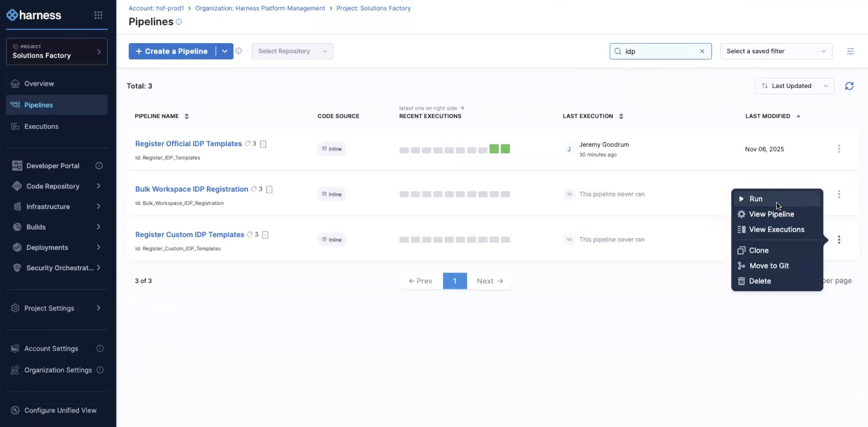The height and width of the screenshot is (427, 868).
Task: Click the description icon beside Bulk Workspace IDP Registration
Action: point(269,189)
